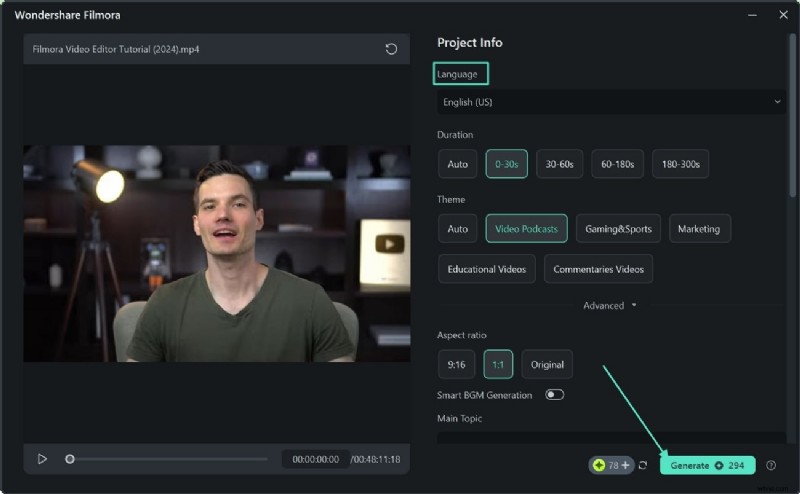The width and height of the screenshot is (800, 494).
Task: Click total duration text /00:48:11:18
Action: [x=376, y=459]
